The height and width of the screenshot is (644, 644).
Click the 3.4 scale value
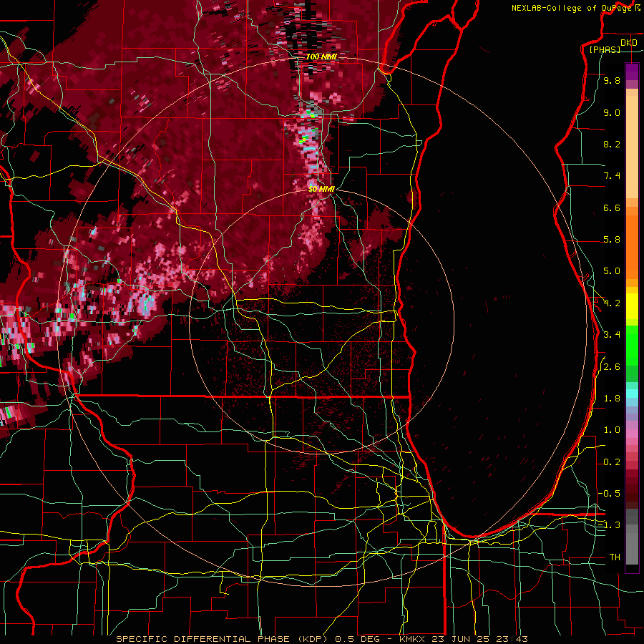point(612,335)
